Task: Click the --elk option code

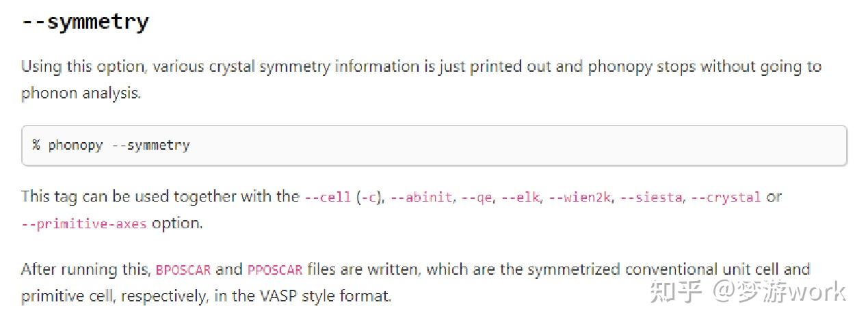Action: 520,198
